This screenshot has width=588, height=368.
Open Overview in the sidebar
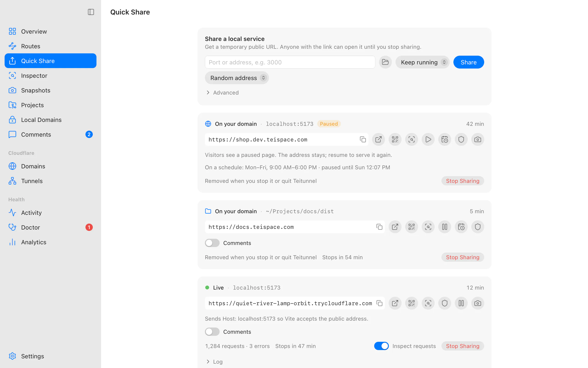pyautogui.click(x=51, y=32)
